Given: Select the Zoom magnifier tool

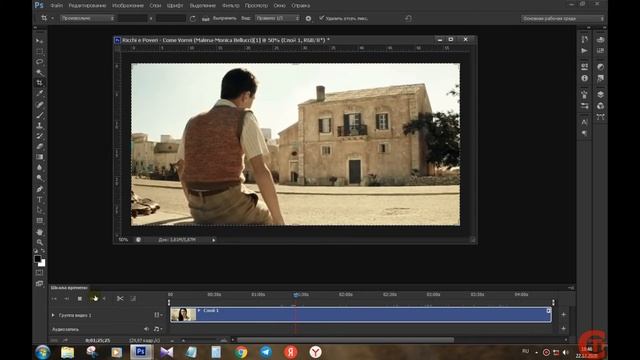Looking at the screenshot, I should pos(40,242).
